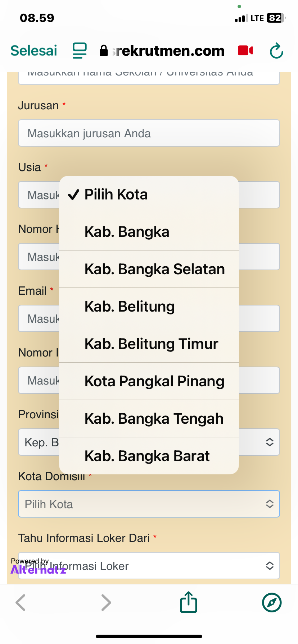Tap the Selesai button
The height and width of the screenshot is (644, 298).
point(34,51)
